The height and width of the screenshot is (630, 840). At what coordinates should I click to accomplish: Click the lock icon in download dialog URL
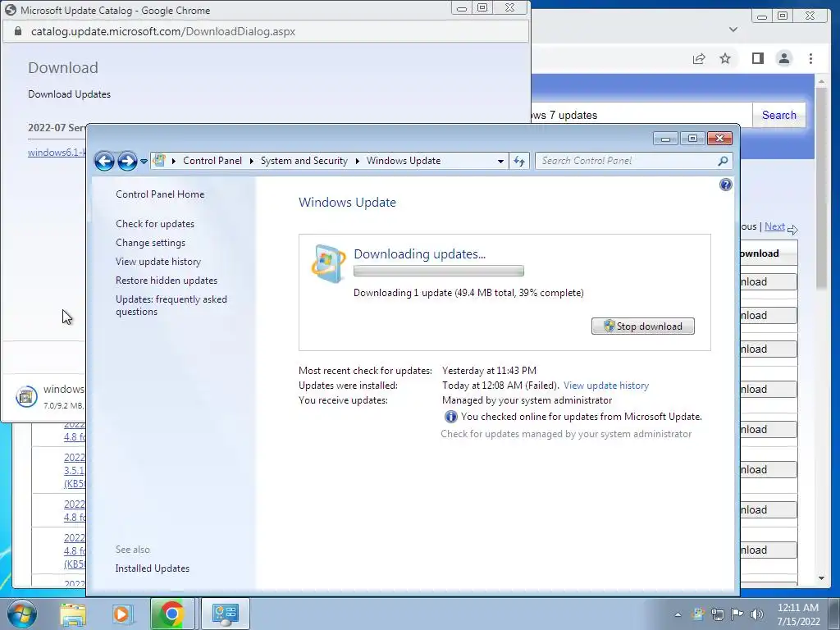point(18,32)
